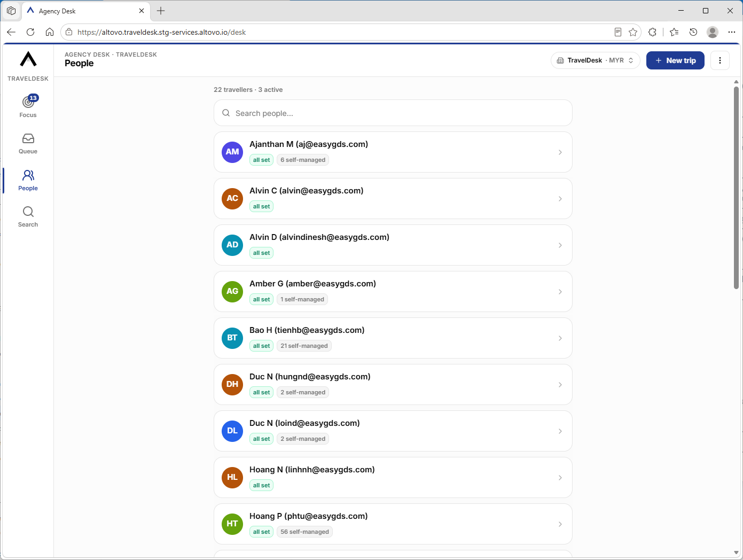Screen dimensions: 743x560
Task: View site information lock icon
Action: click(69, 32)
